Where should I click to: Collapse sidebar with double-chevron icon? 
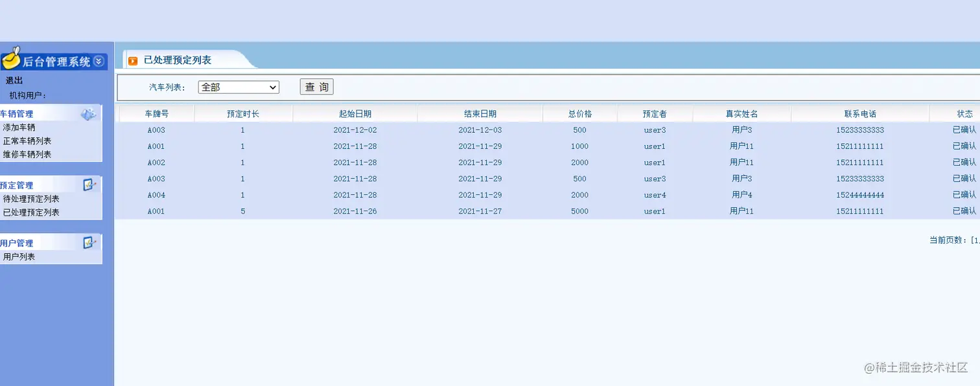click(x=99, y=62)
